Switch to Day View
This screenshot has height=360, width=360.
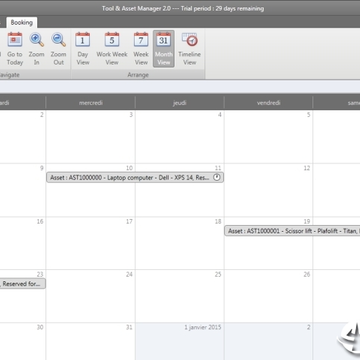tap(83, 49)
